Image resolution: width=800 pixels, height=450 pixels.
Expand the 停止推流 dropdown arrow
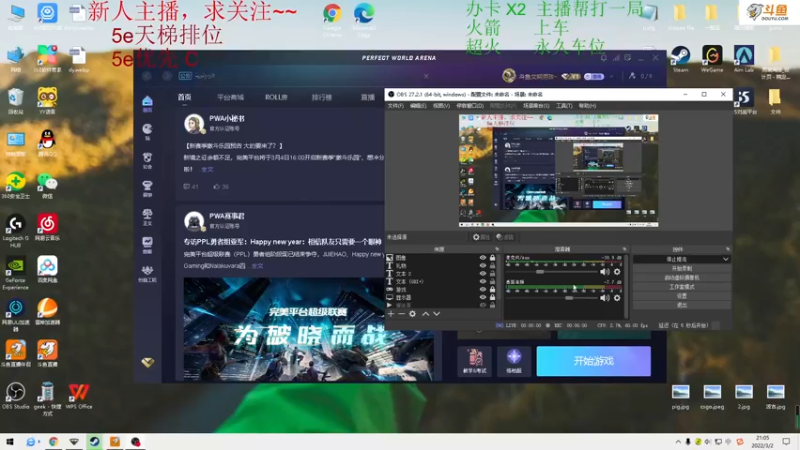coord(726,259)
